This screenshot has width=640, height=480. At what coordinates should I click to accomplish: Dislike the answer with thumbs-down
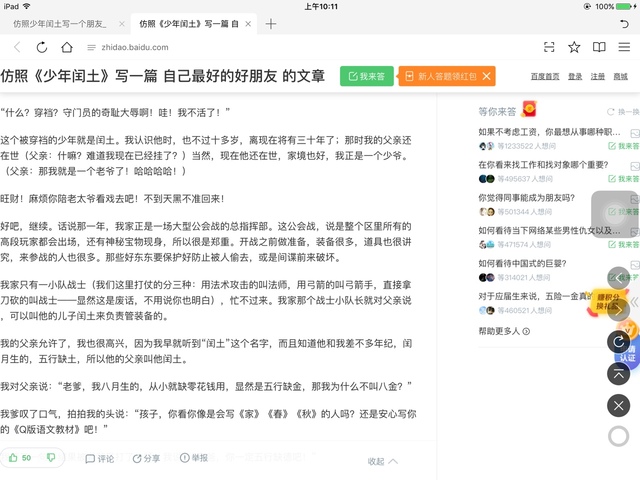pyautogui.click(x=51, y=458)
